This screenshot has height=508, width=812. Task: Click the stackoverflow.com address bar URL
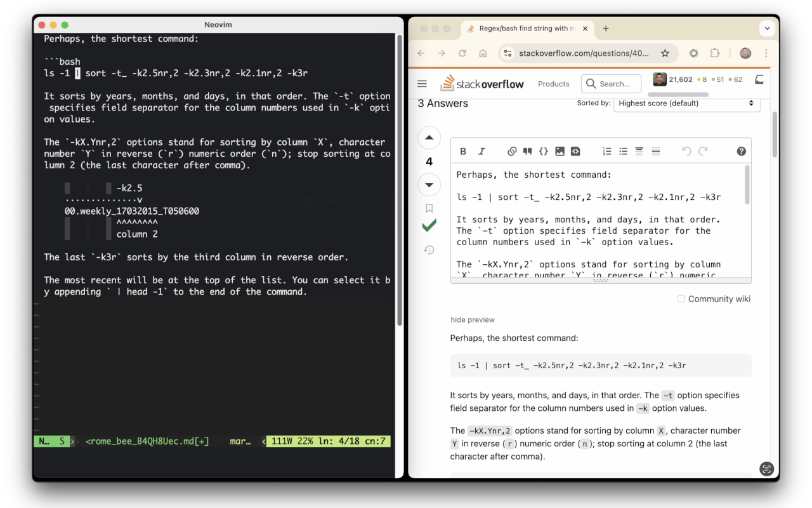tap(584, 53)
